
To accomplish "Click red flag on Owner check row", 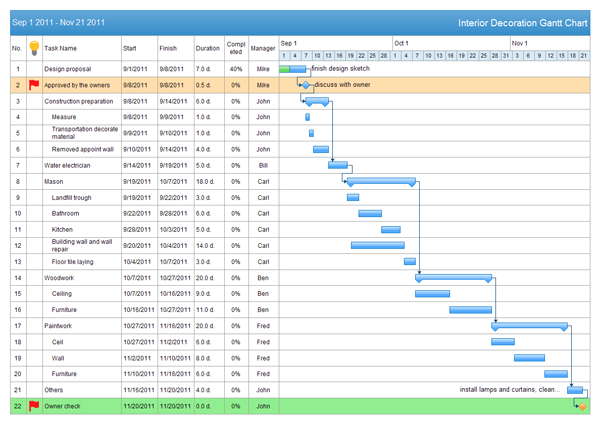I will point(33,405).
